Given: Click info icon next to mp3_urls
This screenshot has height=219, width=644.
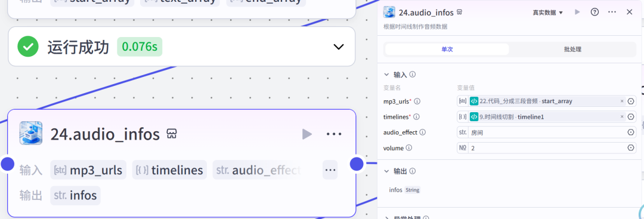Looking at the screenshot, I should click(x=417, y=101).
